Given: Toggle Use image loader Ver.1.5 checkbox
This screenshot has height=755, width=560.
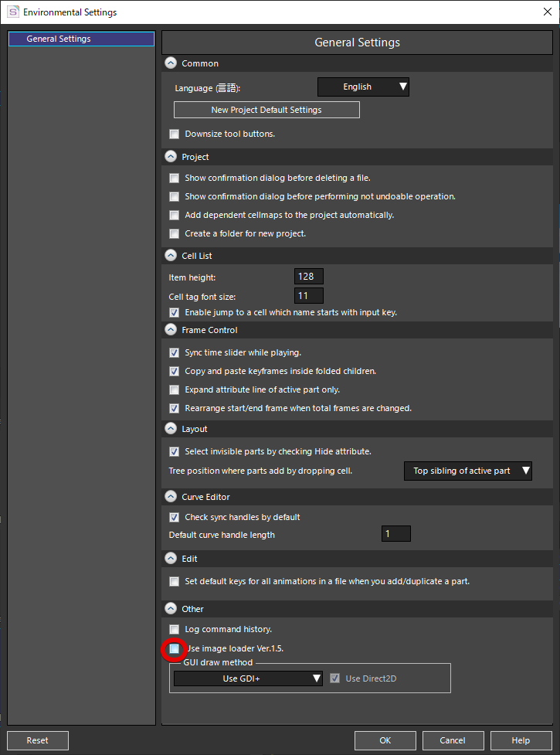Looking at the screenshot, I should (174, 648).
